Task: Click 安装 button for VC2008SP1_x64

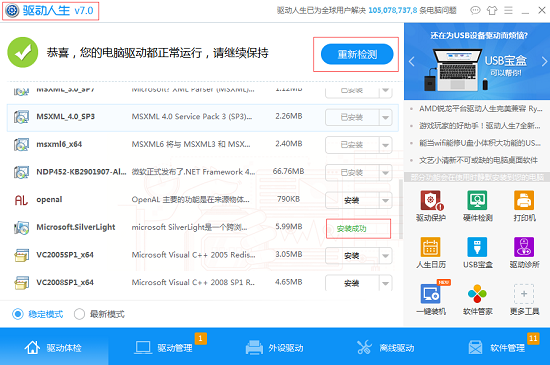Action: (x=352, y=283)
